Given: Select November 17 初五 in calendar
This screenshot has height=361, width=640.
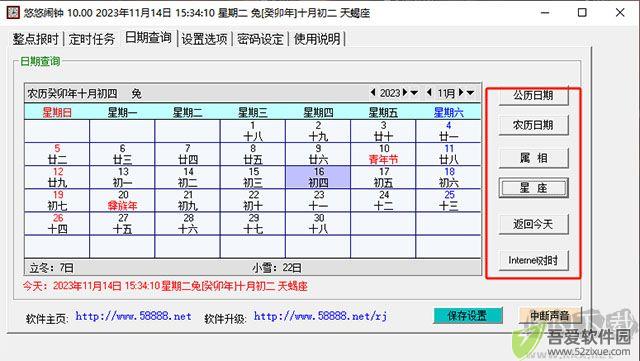Looking at the screenshot, I should [383, 177].
